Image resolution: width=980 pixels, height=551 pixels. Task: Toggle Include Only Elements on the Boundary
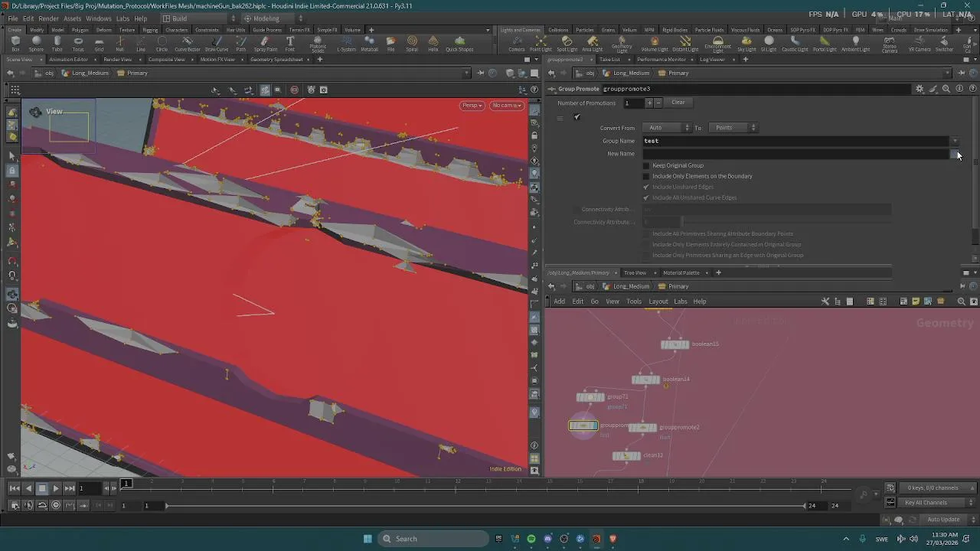645,176
